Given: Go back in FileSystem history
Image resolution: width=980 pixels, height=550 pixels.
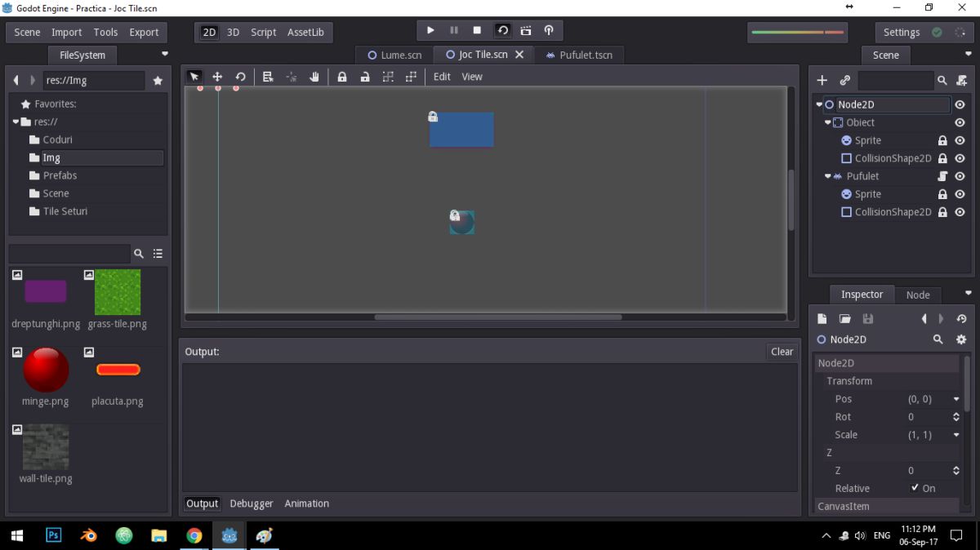Looking at the screenshot, I should pyautogui.click(x=16, y=81).
